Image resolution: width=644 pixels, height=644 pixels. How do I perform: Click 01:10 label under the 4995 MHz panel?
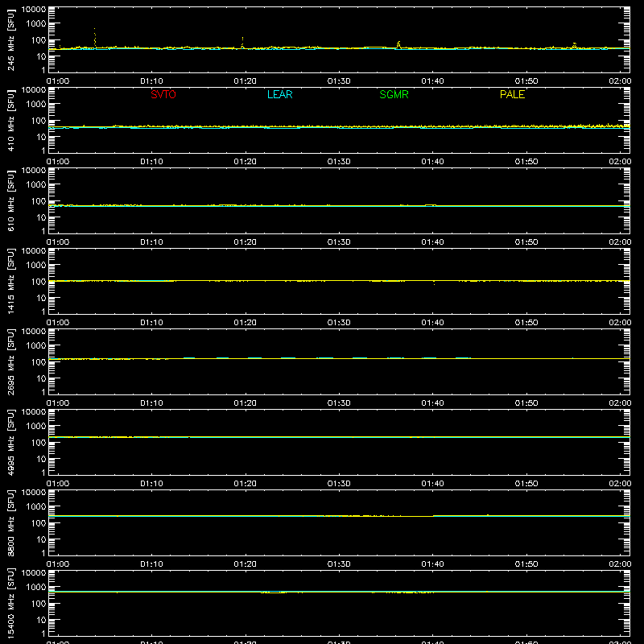pyautogui.click(x=151, y=484)
